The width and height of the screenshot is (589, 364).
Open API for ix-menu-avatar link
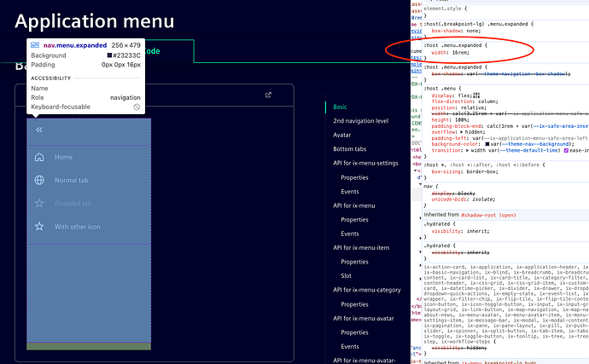point(364,318)
